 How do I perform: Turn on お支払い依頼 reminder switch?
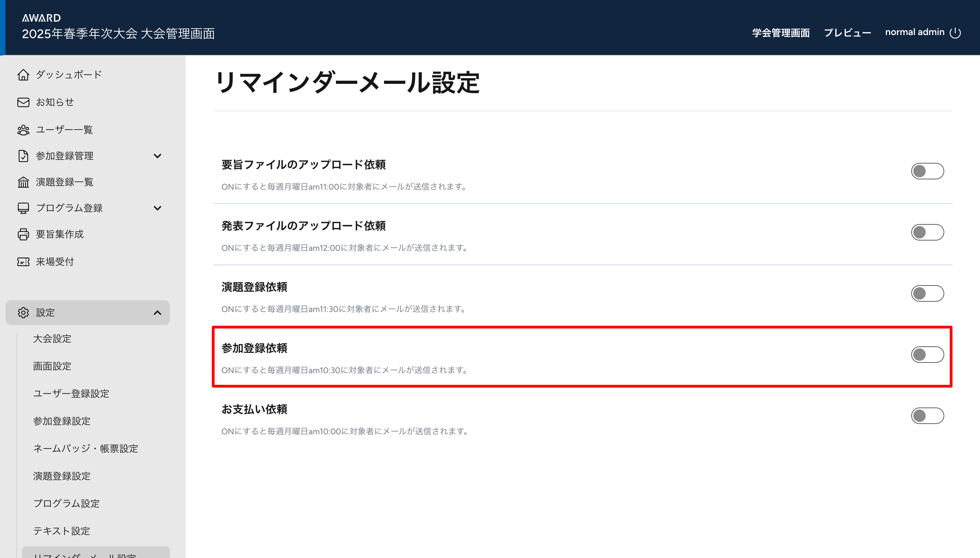[927, 416]
